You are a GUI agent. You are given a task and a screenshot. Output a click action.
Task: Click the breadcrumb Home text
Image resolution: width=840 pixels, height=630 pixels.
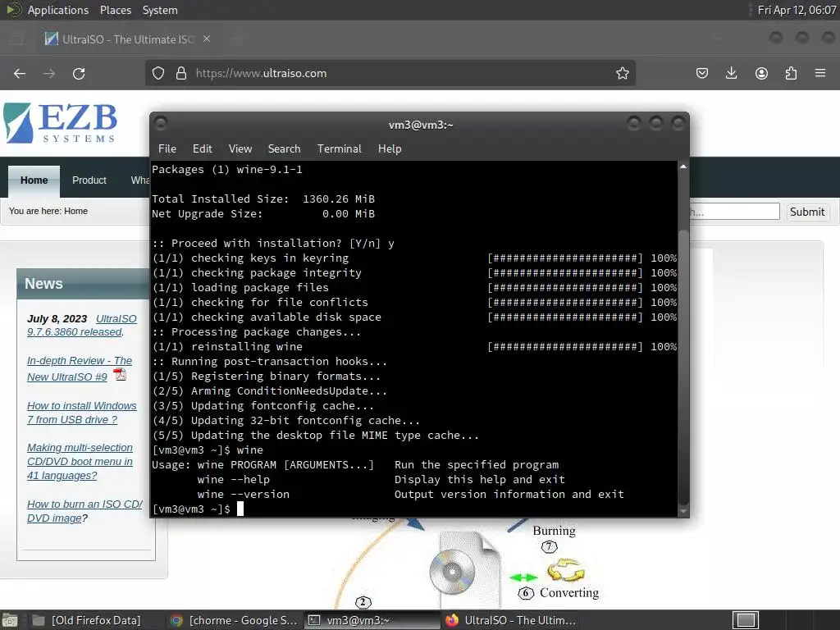(75, 211)
